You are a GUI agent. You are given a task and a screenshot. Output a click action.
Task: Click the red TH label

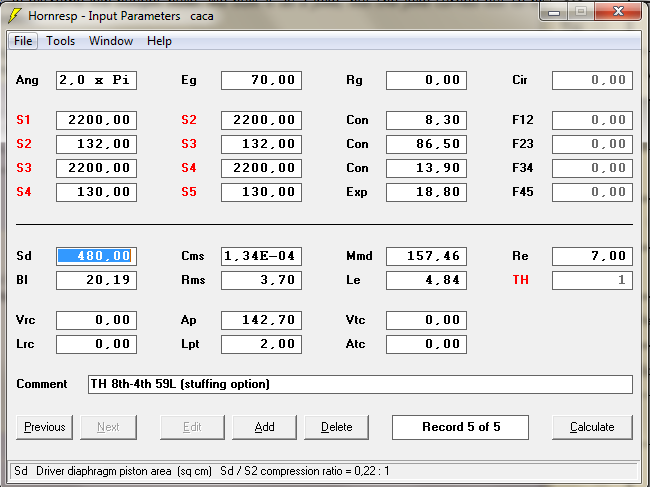tap(521, 280)
